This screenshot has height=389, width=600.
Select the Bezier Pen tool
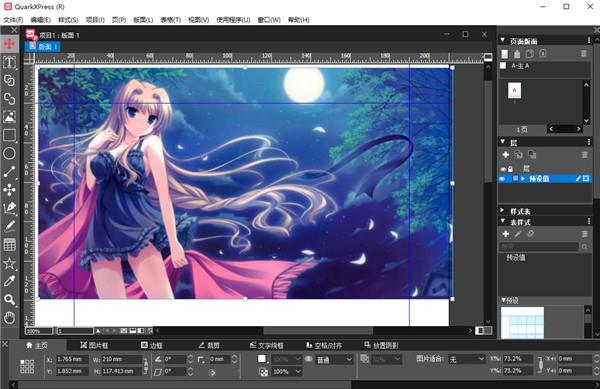coord(9,208)
